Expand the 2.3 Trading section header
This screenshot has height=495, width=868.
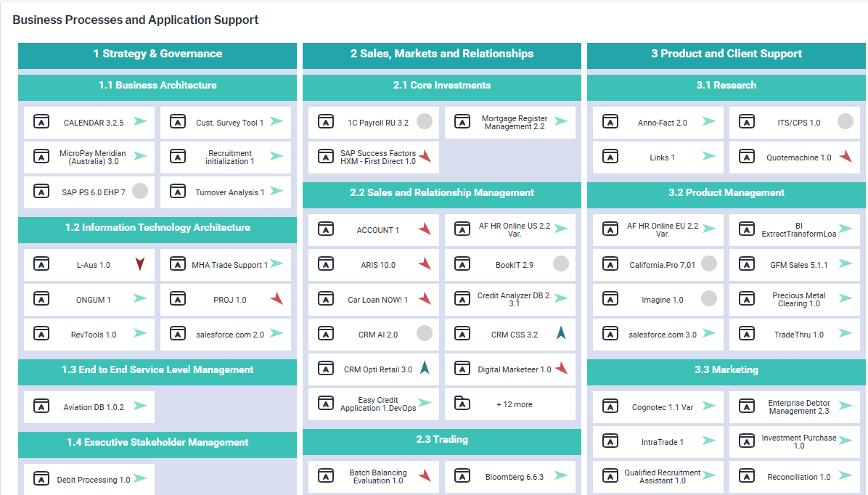pos(442,441)
